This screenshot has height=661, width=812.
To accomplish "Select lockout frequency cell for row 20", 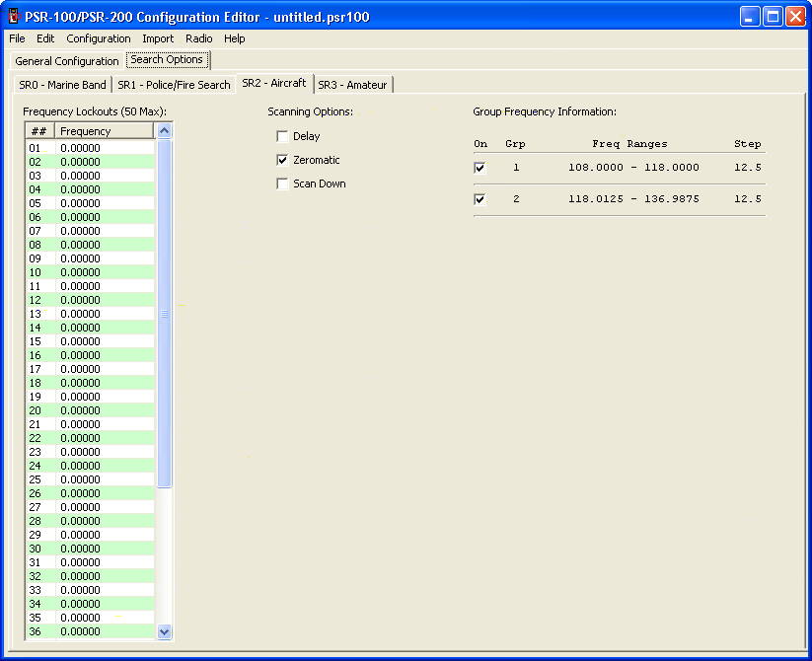I will (104, 410).
